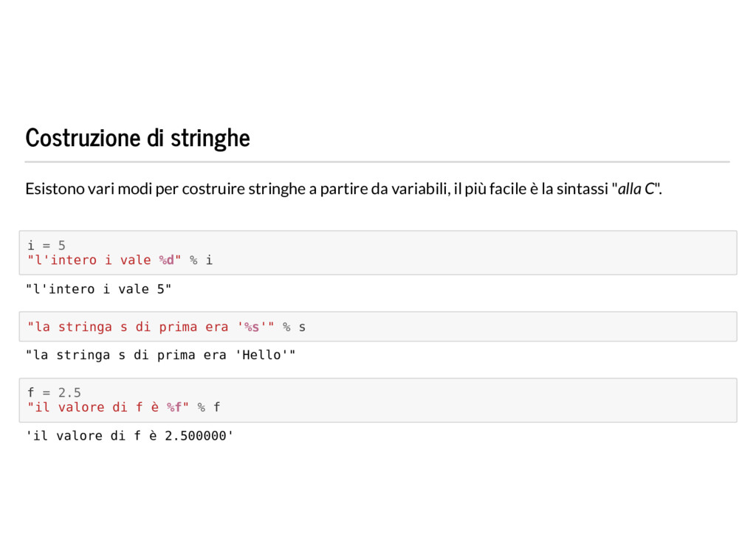Click the variable s after the % operator
756x551 pixels.
(302, 327)
